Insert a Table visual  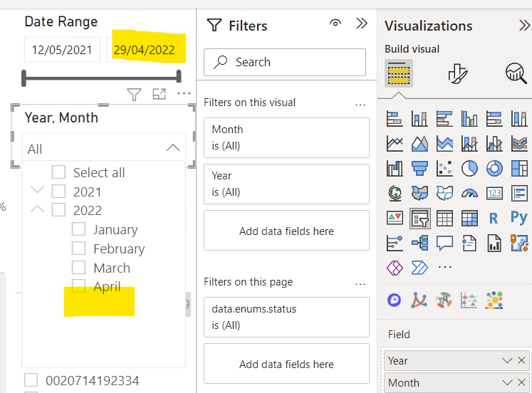444,218
